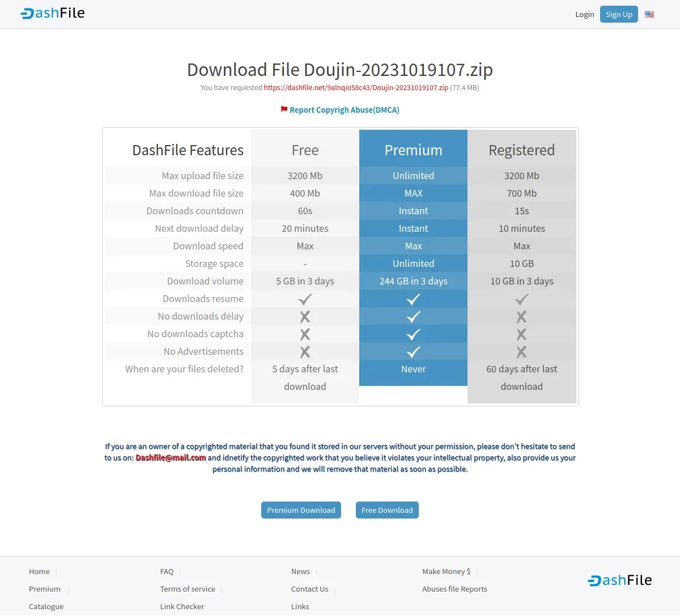Click Premium column Downloads resume checkmark
The image size is (680, 616).
click(x=414, y=299)
